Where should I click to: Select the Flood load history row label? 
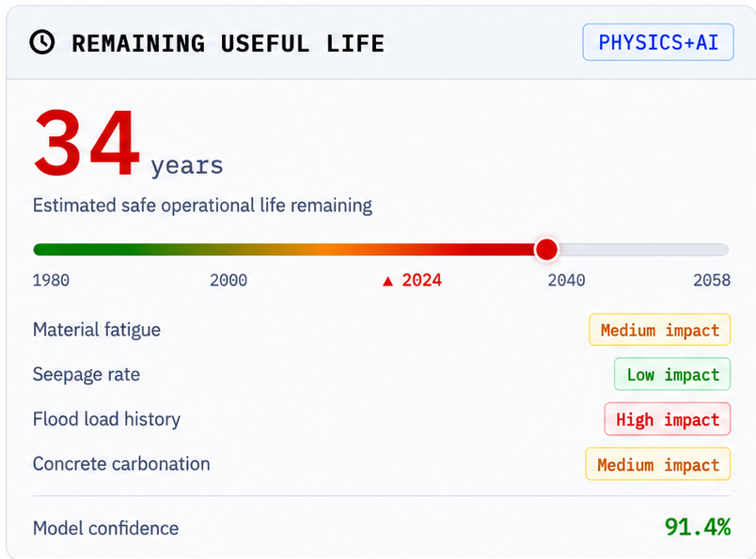tap(106, 419)
